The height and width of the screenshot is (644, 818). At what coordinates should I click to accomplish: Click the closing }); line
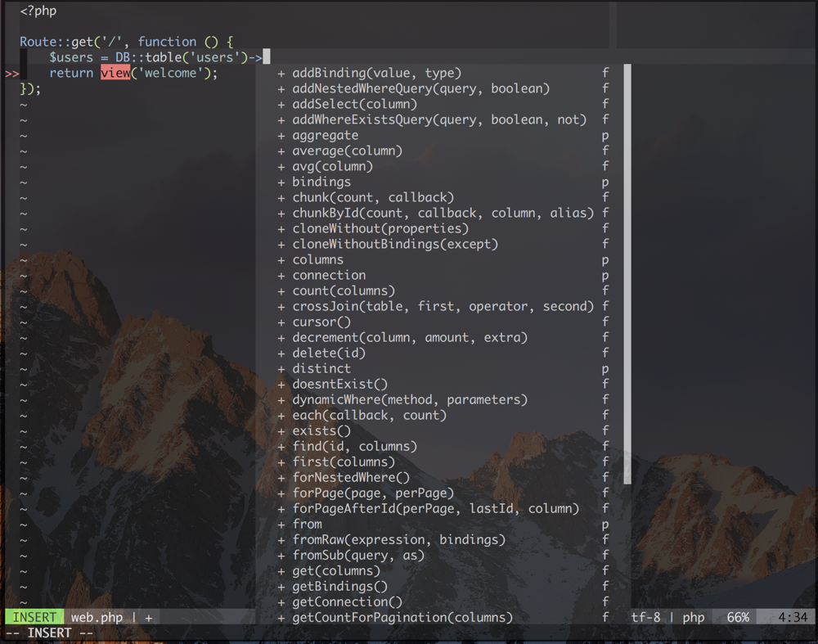30,88
